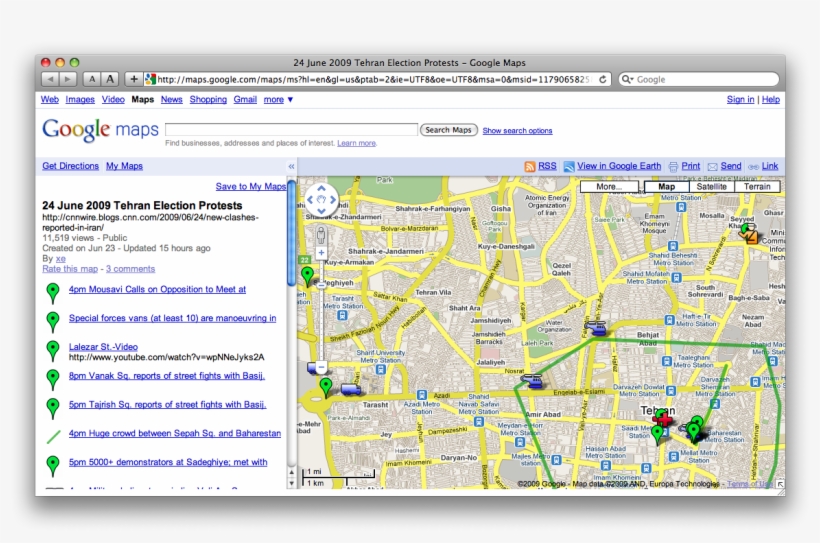Click the red cross marker near Tehran

pos(663,418)
